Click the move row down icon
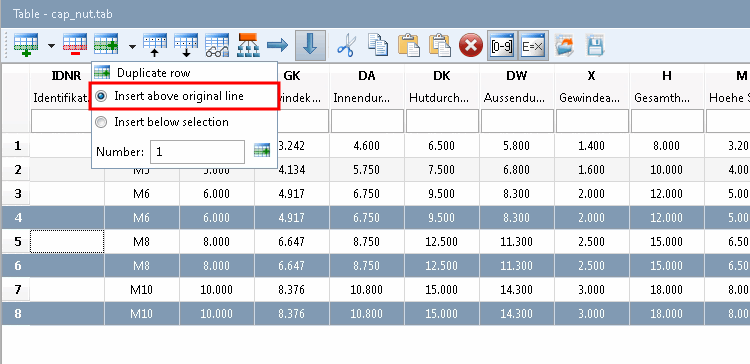Screen dimensions: 750x364 [x=186, y=45]
